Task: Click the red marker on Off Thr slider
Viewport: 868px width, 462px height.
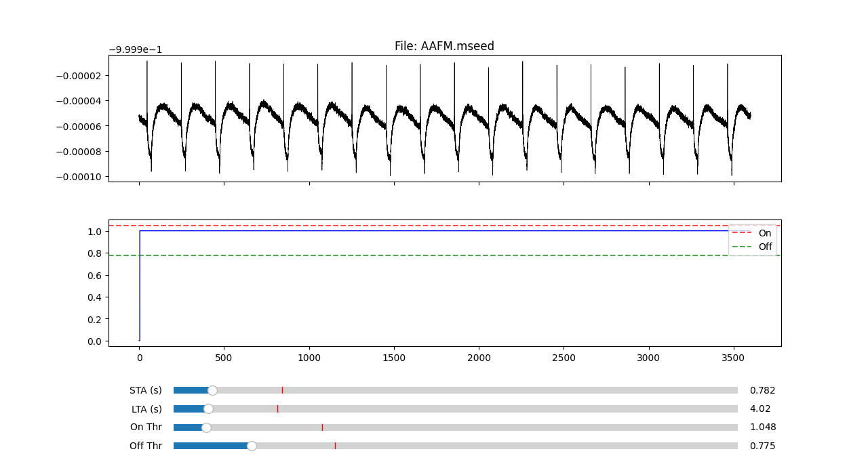Action: 335,446
